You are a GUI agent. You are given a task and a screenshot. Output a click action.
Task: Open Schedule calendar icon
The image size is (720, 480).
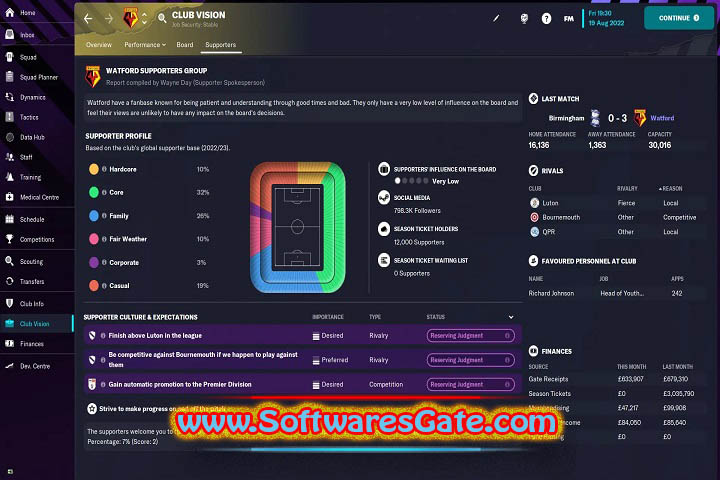[x=10, y=219]
